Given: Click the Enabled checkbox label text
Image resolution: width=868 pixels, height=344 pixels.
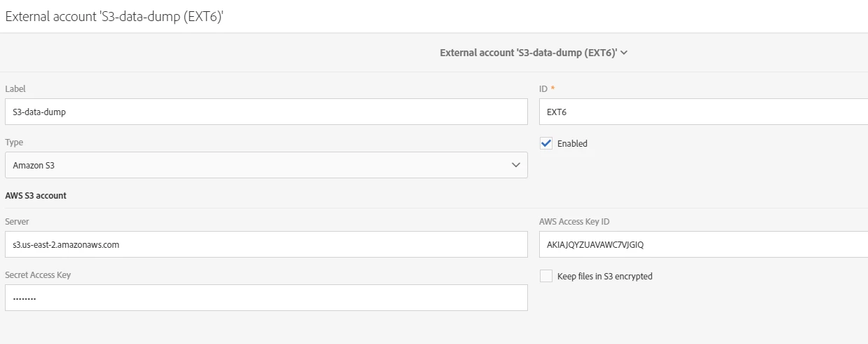Looking at the screenshot, I should pyautogui.click(x=572, y=144).
